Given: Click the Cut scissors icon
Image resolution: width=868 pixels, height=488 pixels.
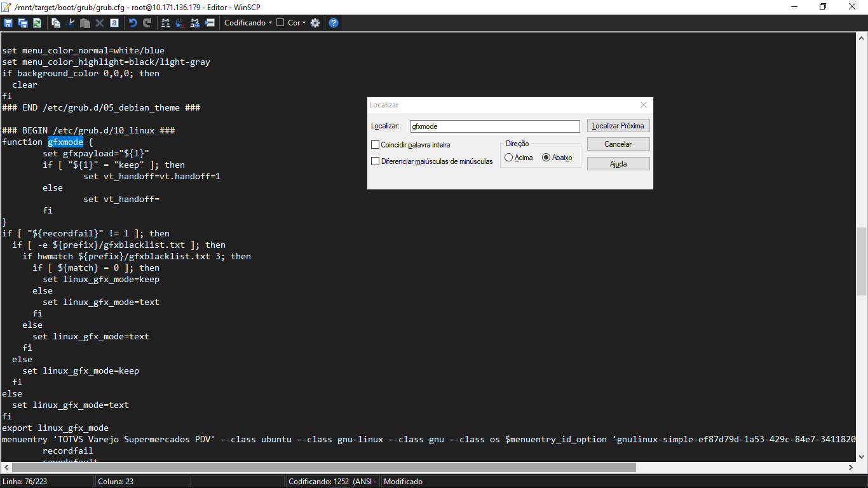Looking at the screenshot, I should click(x=71, y=23).
